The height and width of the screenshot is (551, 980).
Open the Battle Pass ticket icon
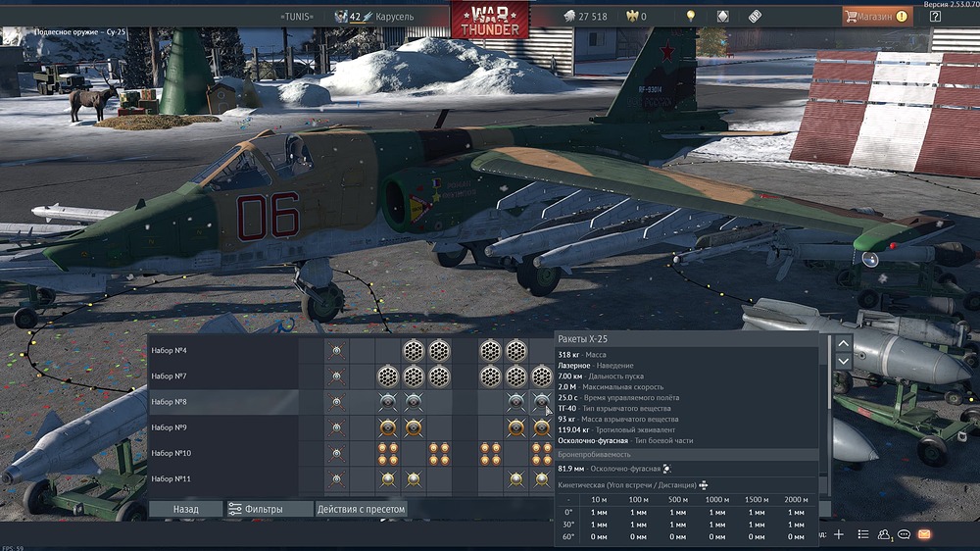point(755,16)
